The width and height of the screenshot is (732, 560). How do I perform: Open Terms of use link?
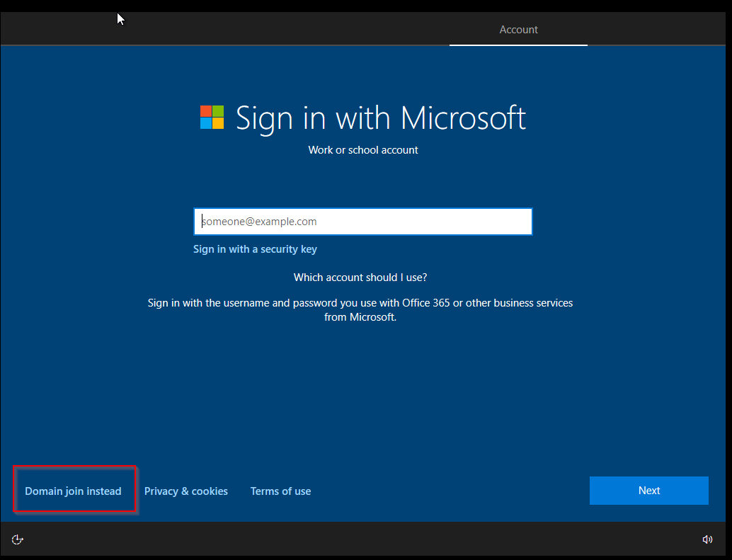pos(280,491)
